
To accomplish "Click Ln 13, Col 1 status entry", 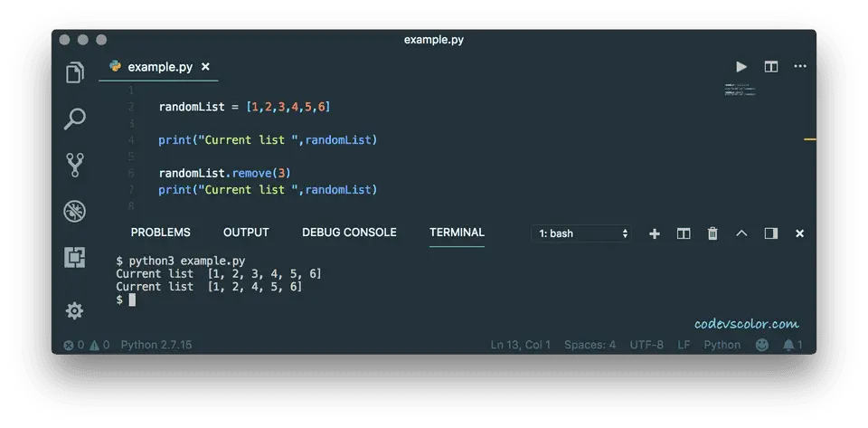I will pyautogui.click(x=521, y=345).
